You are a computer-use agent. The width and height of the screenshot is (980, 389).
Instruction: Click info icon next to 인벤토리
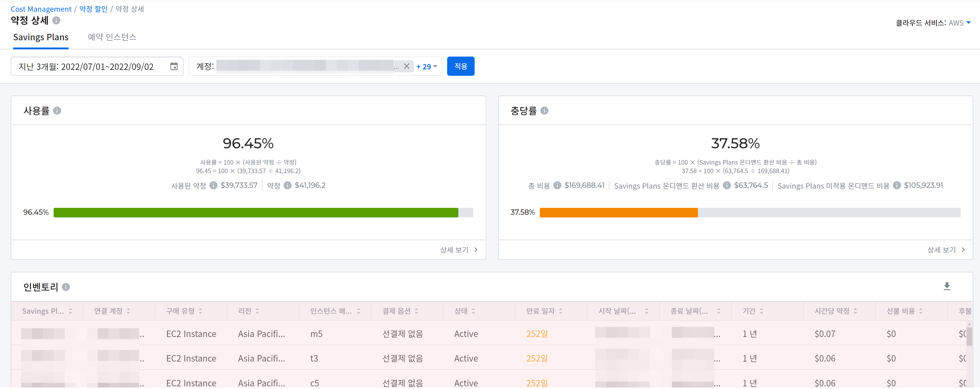coord(66,287)
